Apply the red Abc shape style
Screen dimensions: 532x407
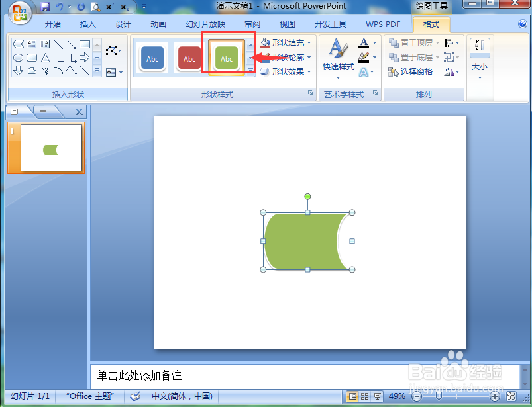(x=189, y=58)
